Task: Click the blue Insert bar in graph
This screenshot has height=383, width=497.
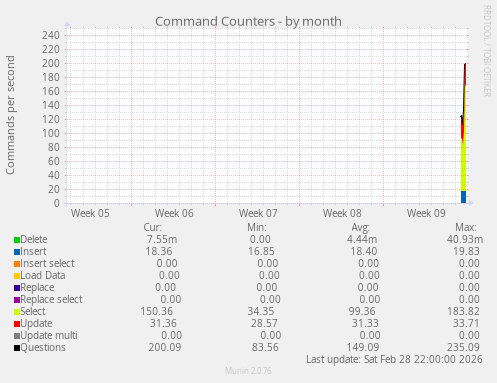Action: [x=463, y=197]
